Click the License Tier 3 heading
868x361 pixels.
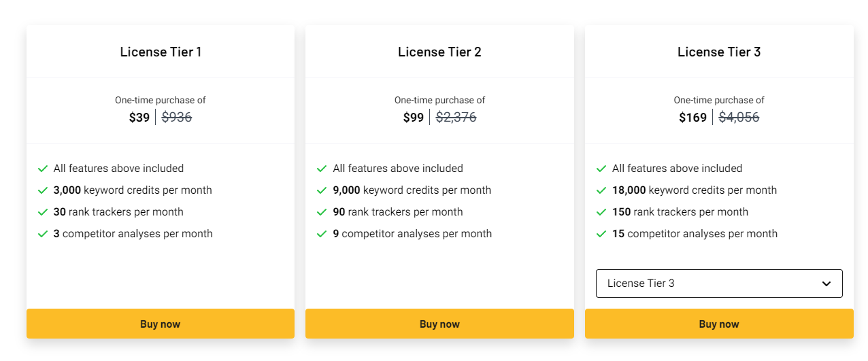(x=719, y=52)
